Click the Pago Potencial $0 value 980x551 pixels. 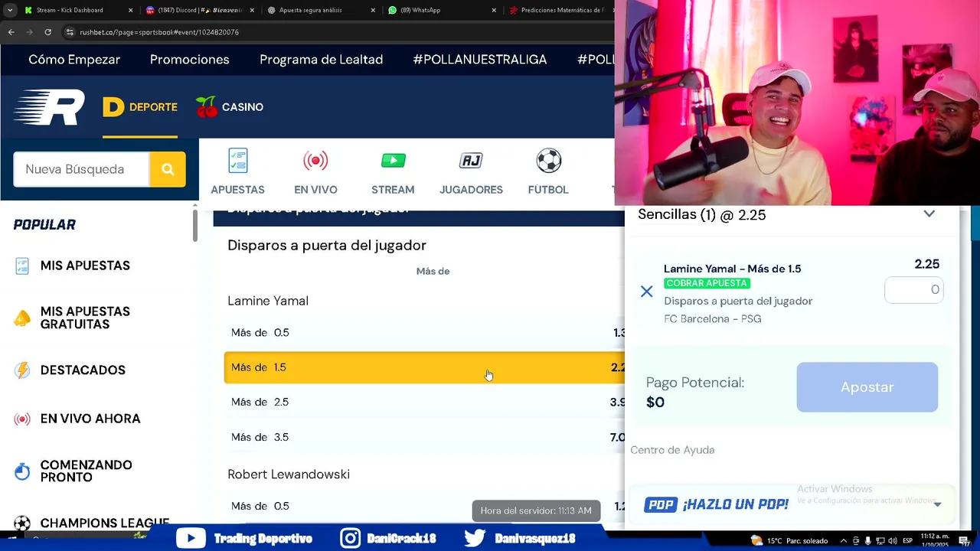point(655,403)
